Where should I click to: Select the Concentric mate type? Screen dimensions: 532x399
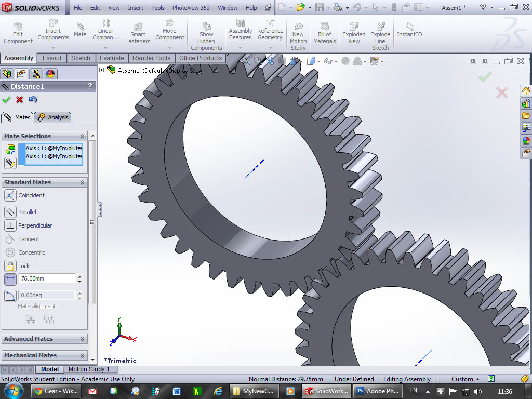pyautogui.click(x=25, y=252)
